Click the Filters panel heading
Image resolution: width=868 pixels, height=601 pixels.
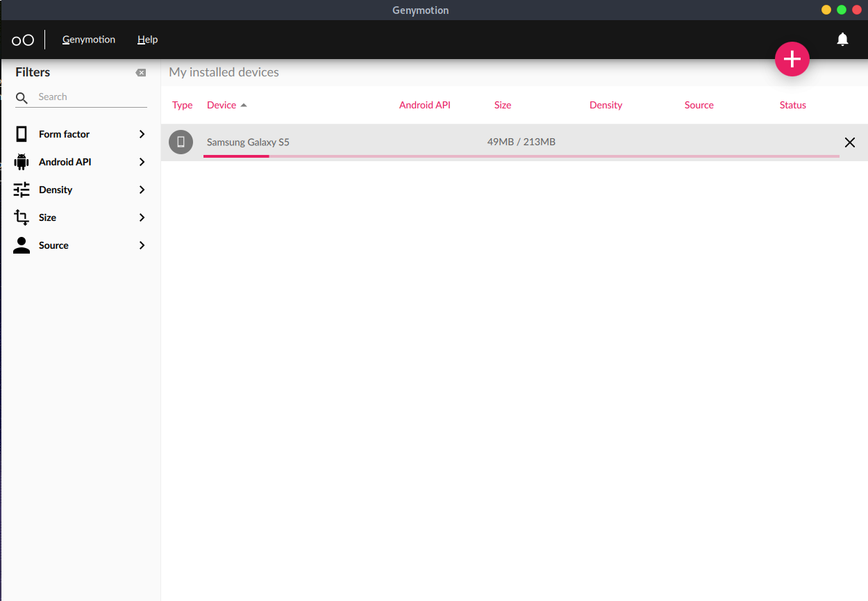click(33, 72)
